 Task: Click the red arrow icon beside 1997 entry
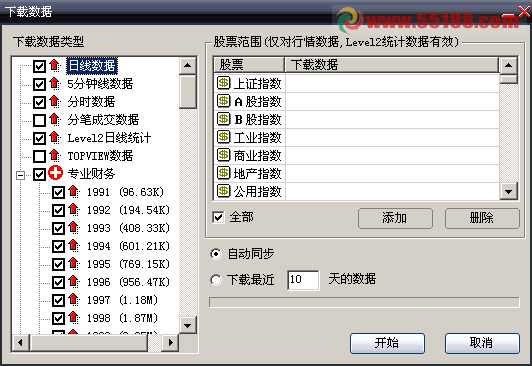click(x=73, y=300)
